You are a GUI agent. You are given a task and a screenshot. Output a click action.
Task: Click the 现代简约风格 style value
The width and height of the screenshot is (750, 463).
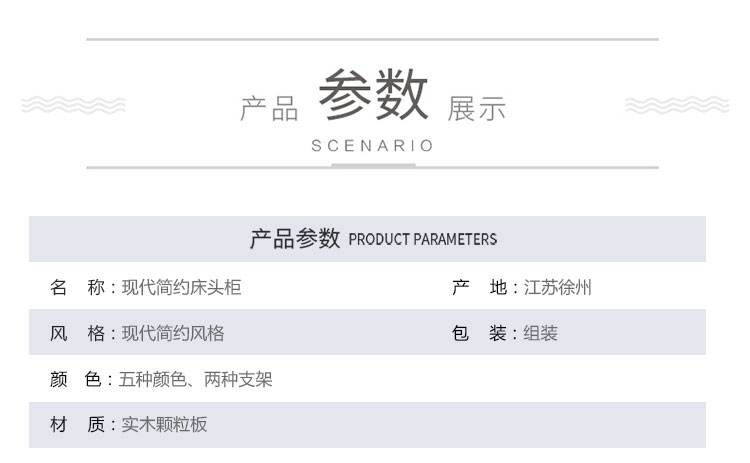click(173, 333)
